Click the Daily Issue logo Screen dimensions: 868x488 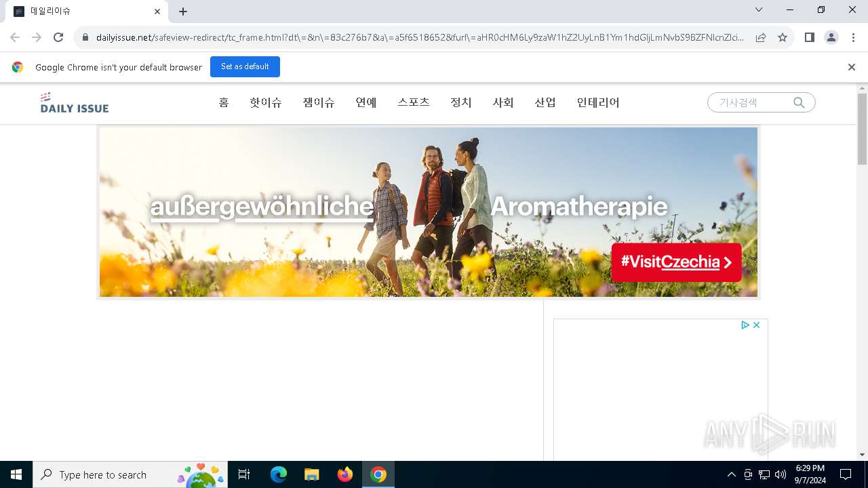click(x=74, y=102)
